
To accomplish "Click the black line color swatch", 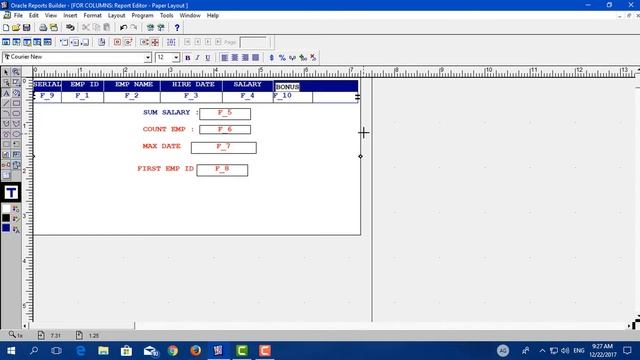I will click(6, 218).
